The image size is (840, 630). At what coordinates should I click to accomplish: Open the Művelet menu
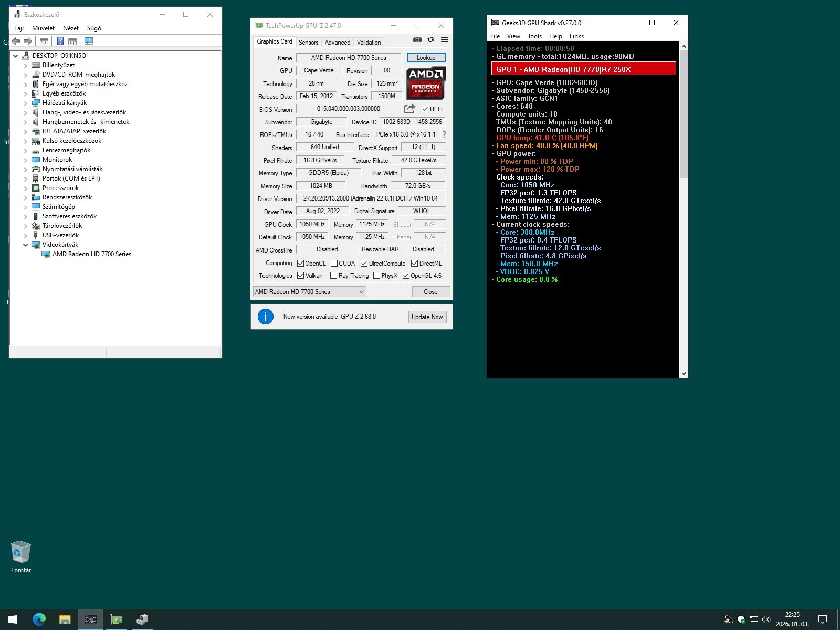[x=43, y=28]
